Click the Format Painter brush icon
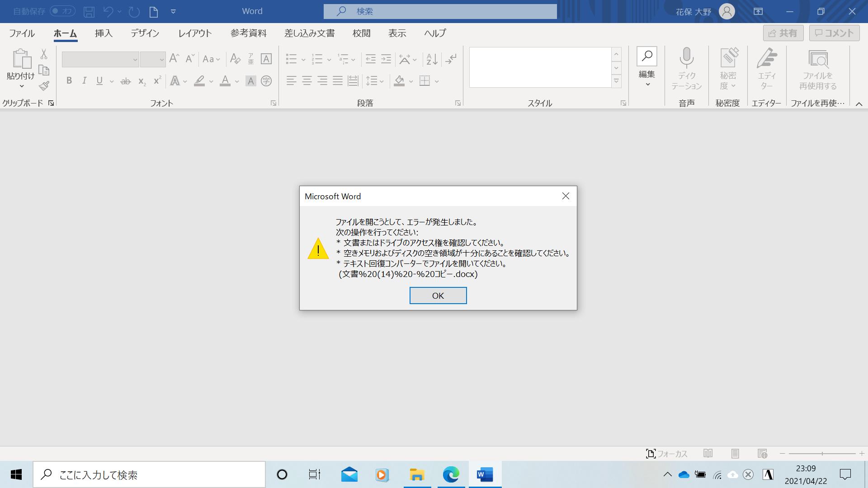Screen dimensions: 868x488 point(44,86)
